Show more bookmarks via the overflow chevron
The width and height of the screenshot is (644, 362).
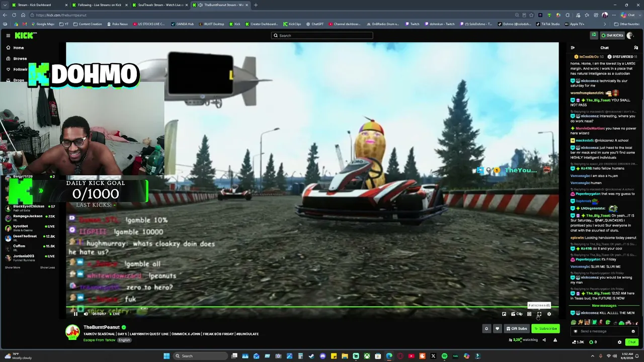(x=605, y=24)
